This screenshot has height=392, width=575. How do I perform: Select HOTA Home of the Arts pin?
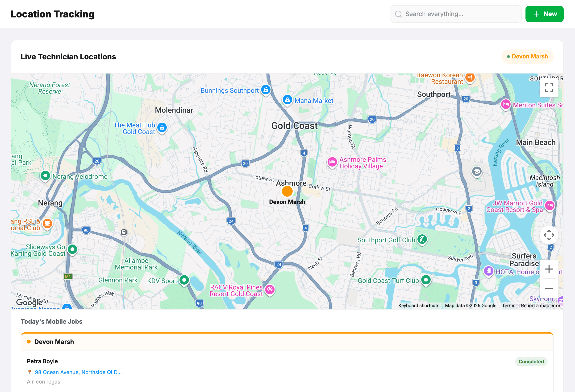[x=488, y=271]
